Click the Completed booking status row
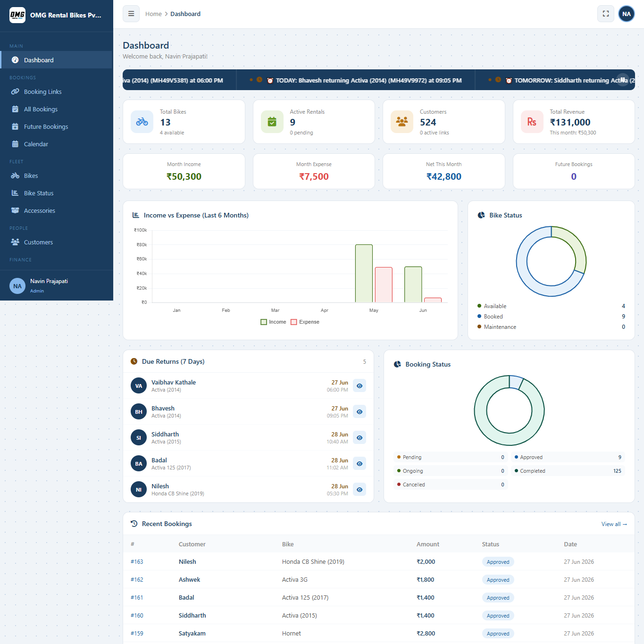The width and height of the screenshot is (644, 644). [568, 471]
